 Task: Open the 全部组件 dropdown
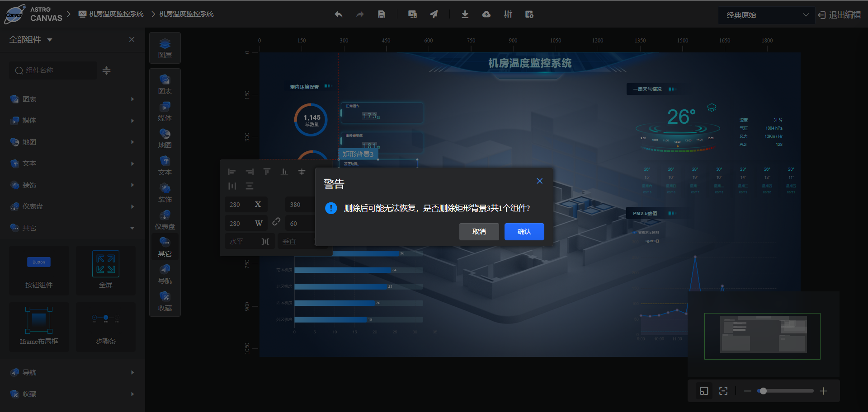tap(31, 40)
